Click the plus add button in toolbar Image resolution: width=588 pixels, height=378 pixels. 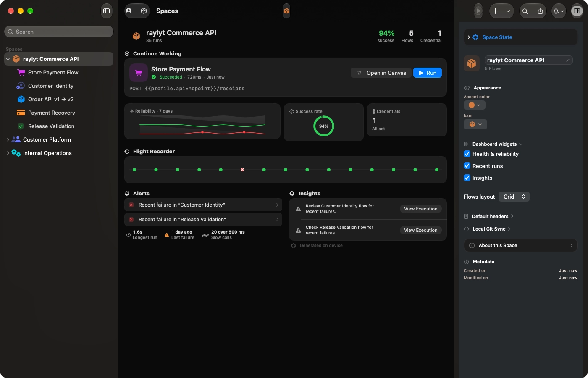(496, 11)
